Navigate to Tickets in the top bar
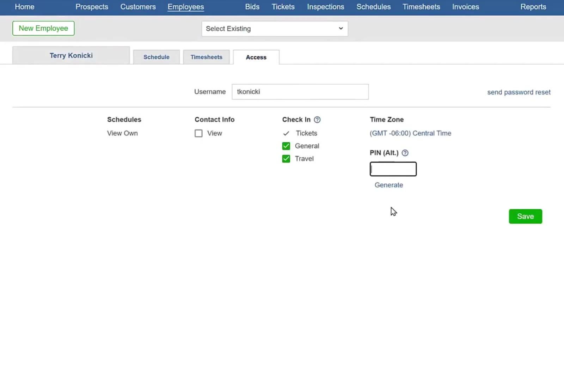This screenshot has width=564, height=392. (x=283, y=7)
